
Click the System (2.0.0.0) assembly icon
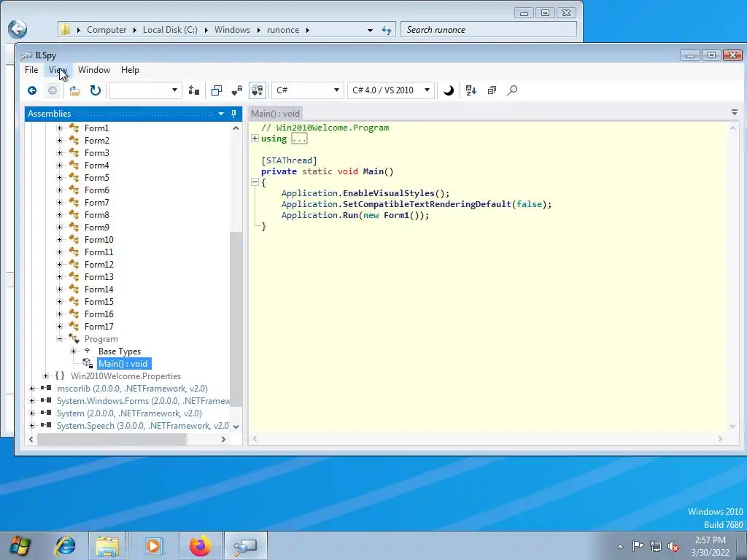[46, 413]
